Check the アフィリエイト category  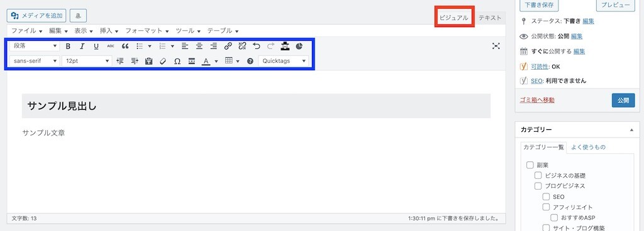547,207
